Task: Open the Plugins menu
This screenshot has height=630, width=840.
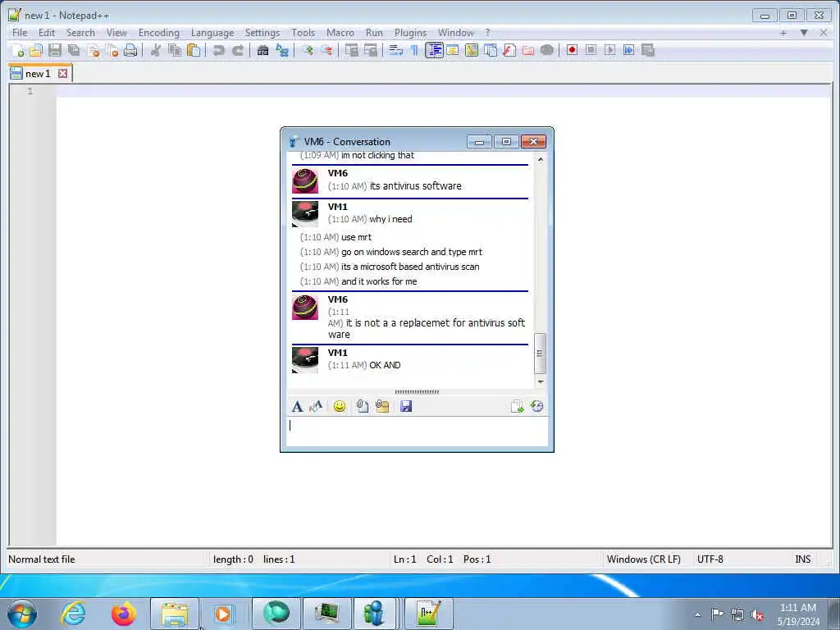Action: coord(410,33)
